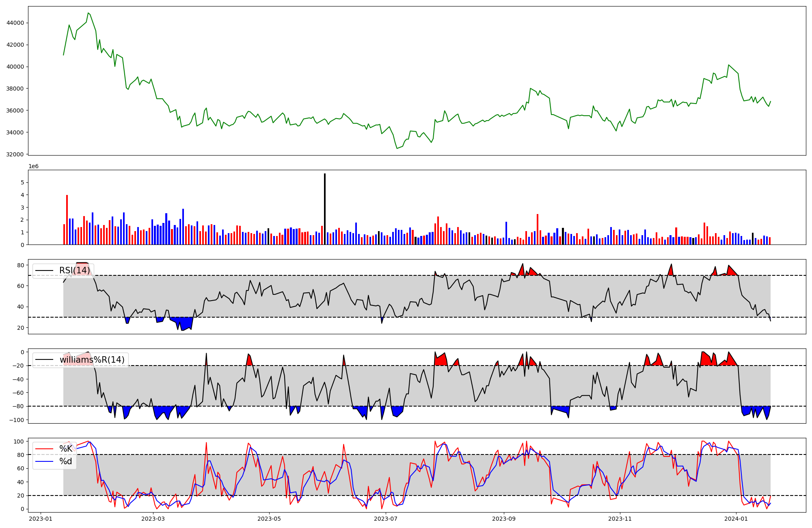Click the 38000 price axis label

pyautogui.click(x=15, y=89)
